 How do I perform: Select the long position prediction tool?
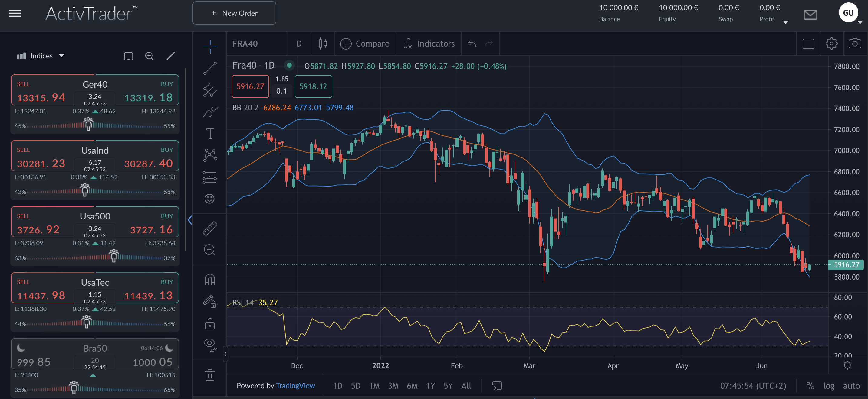[x=210, y=177]
